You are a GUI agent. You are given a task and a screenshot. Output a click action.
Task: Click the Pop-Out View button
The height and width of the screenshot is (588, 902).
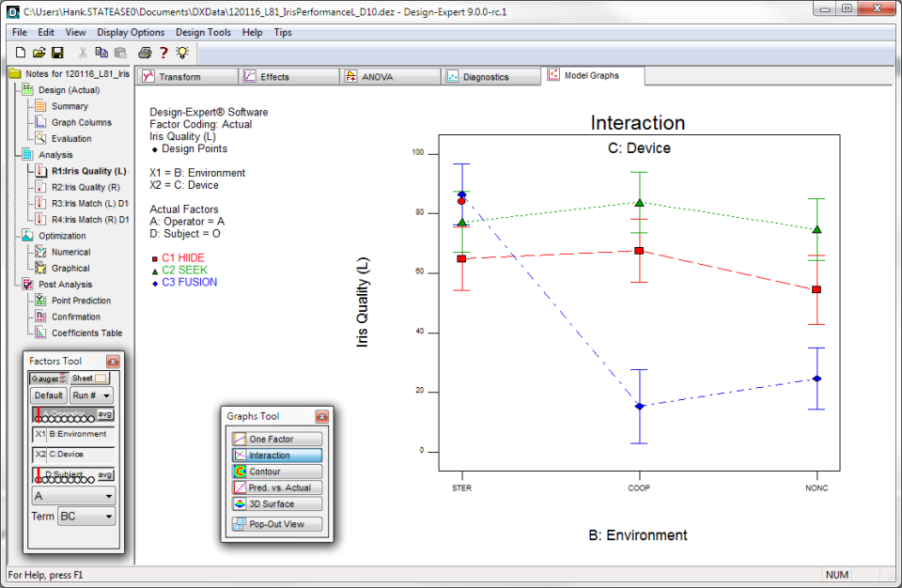[x=276, y=524]
